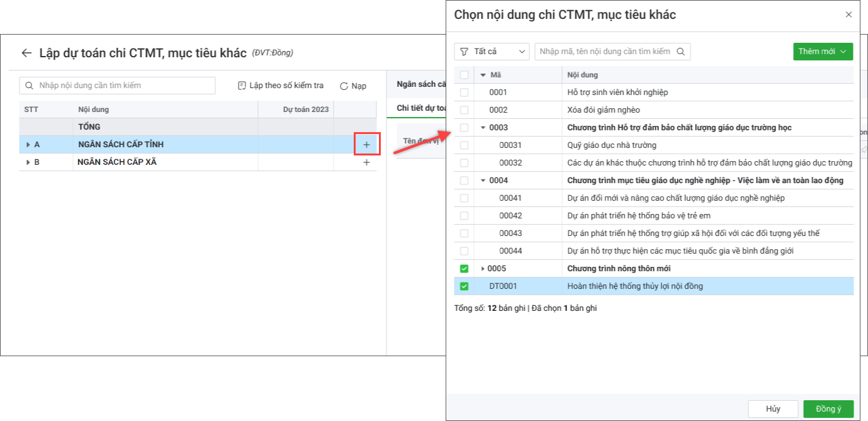This screenshot has height=421, width=868.
Task: Expand row A NGÂN SÁCH CẤP TỈNH
Action: click(x=28, y=145)
